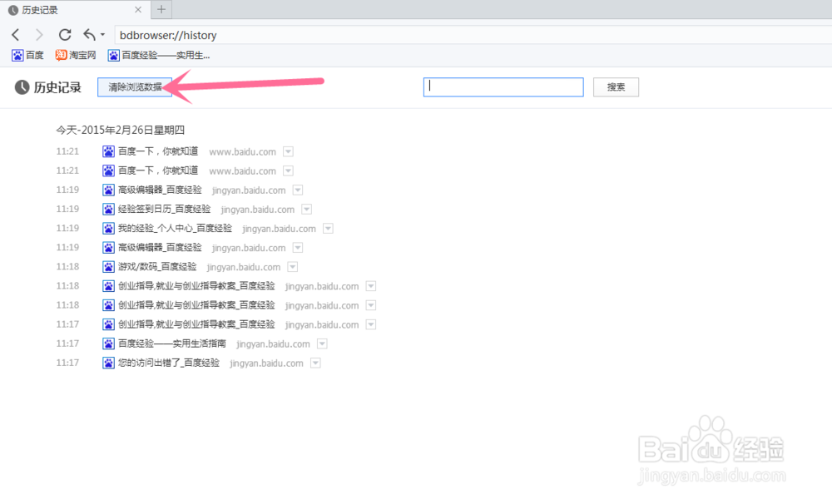Viewport: 832px width, 504px height.
Task: Expand dropdown for 您的访问出错了 entry
Action: 315,363
